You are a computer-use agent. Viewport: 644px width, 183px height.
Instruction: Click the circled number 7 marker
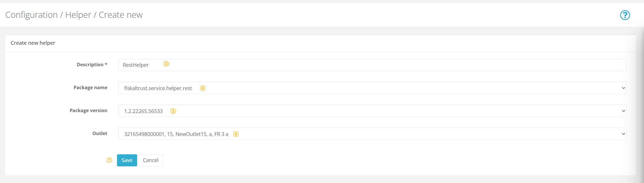(109, 160)
